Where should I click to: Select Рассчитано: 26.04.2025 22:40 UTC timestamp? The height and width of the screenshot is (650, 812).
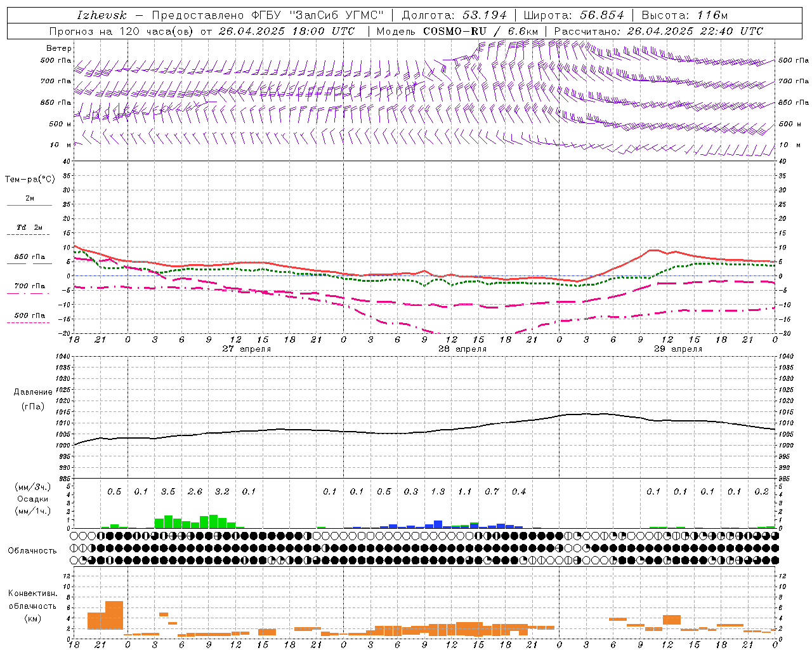pos(658,31)
